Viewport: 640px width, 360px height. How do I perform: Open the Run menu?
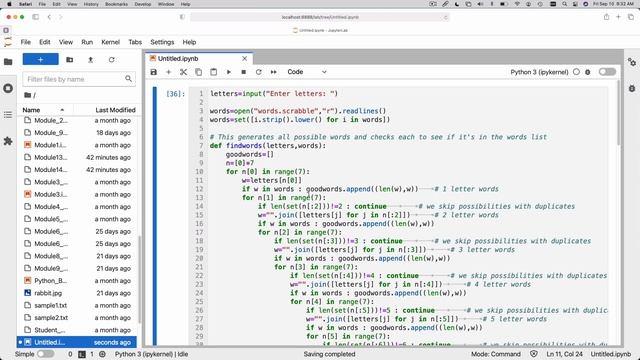tap(87, 42)
